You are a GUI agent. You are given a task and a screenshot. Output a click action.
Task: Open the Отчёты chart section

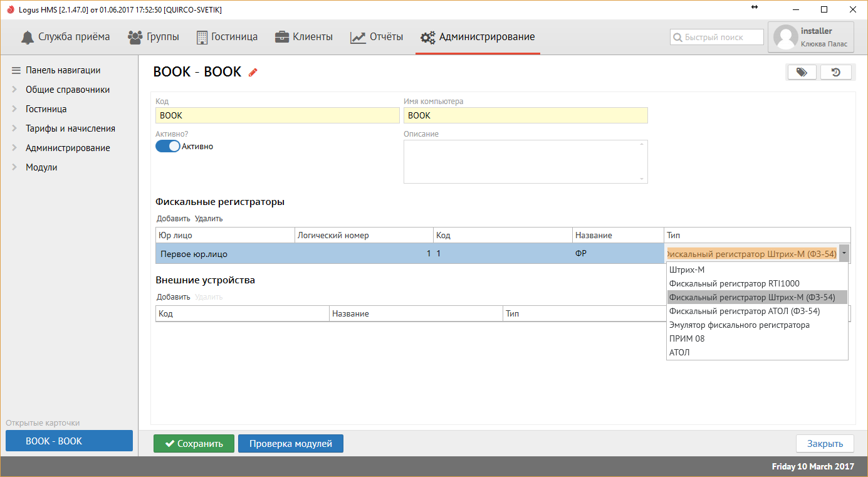pos(377,37)
